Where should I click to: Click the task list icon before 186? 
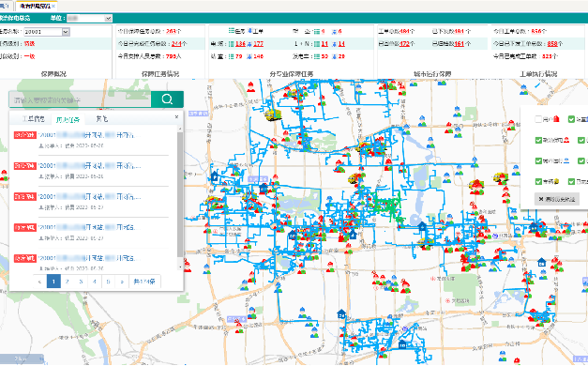coord(232,44)
